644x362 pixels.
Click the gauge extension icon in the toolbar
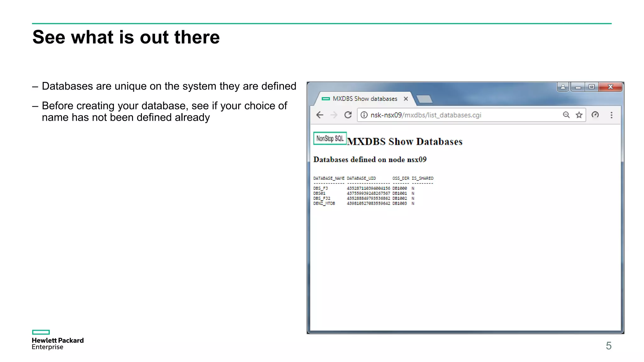click(x=595, y=115)
